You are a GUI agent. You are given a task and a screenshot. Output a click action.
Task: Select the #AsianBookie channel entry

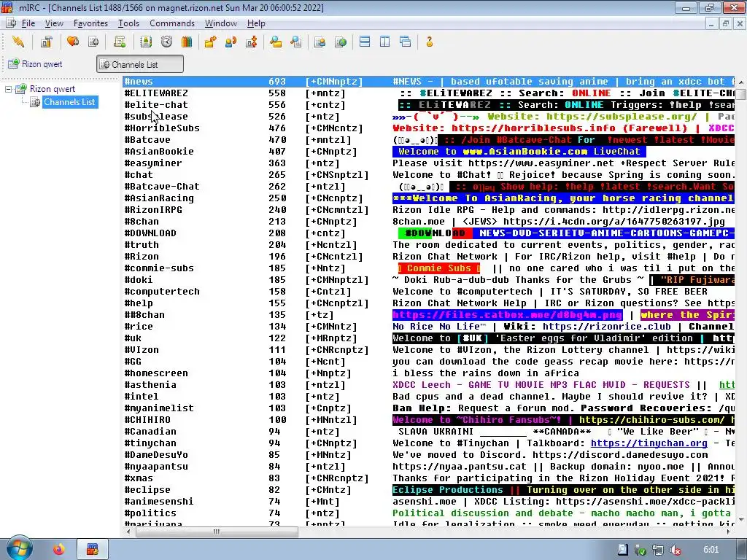(x=429, y=152)
